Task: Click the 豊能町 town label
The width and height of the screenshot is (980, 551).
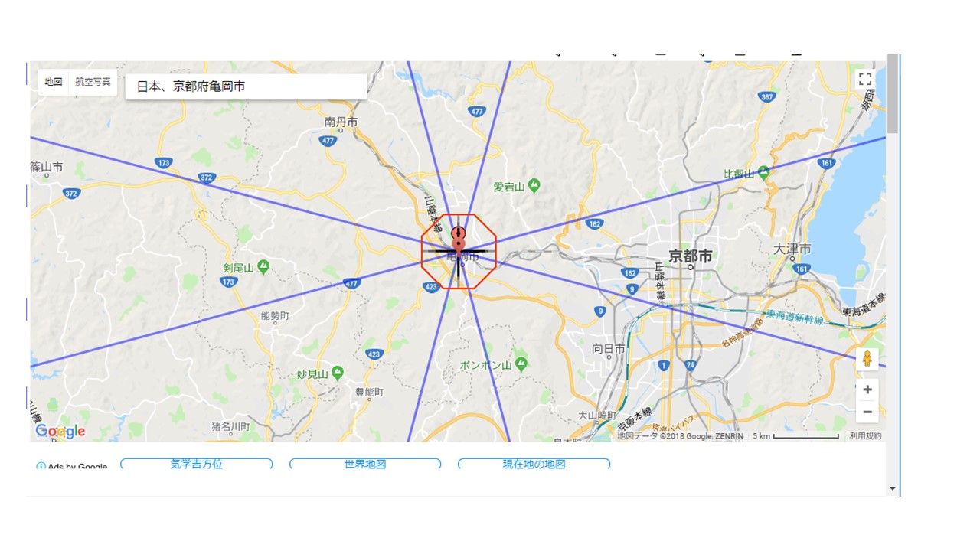Action: (368, 392)
